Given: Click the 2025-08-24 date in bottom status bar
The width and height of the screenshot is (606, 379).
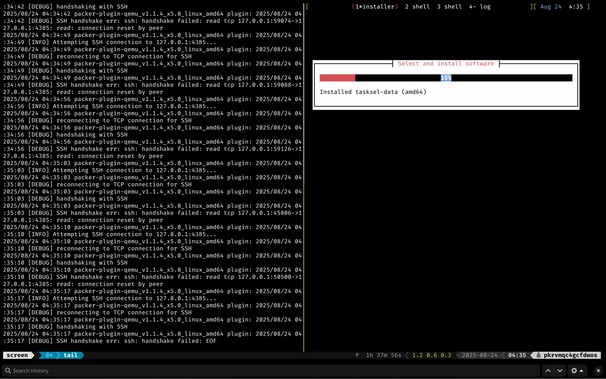Looking at the screenshot, I should coord(480,355).
